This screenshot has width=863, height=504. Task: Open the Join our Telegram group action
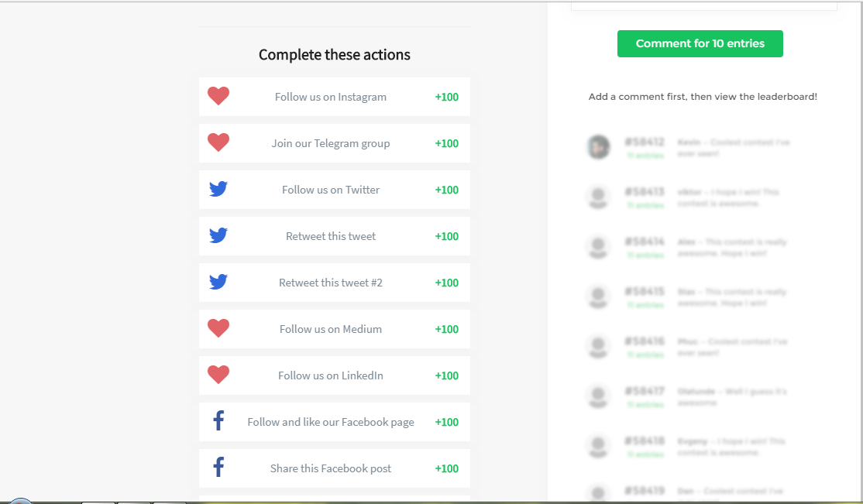point(331,143)
